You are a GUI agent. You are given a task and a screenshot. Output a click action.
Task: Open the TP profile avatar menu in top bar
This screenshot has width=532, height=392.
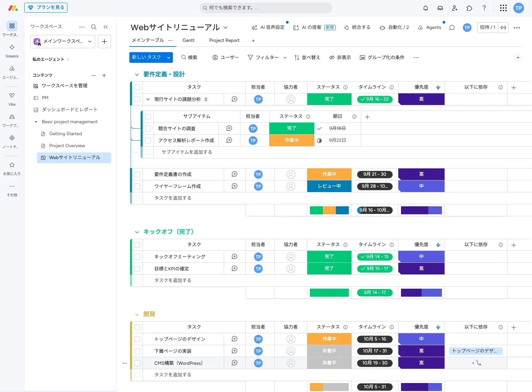click(519, 8)
